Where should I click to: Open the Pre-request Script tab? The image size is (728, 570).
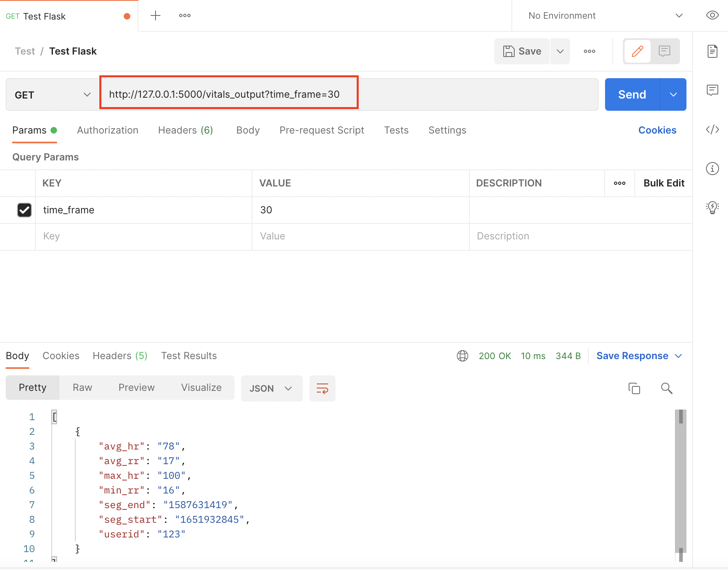(322, 130)
